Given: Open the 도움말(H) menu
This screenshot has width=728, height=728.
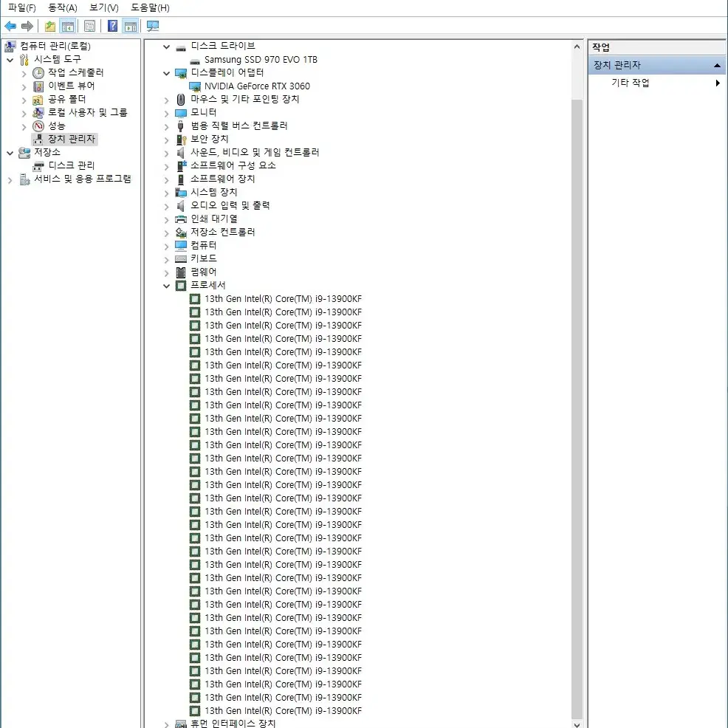Looking at the screenshot, I should (x=150, y=8).
